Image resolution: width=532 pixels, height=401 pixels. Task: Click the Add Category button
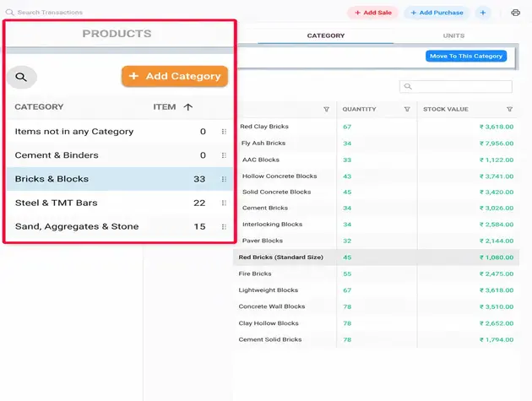point(175,76)
